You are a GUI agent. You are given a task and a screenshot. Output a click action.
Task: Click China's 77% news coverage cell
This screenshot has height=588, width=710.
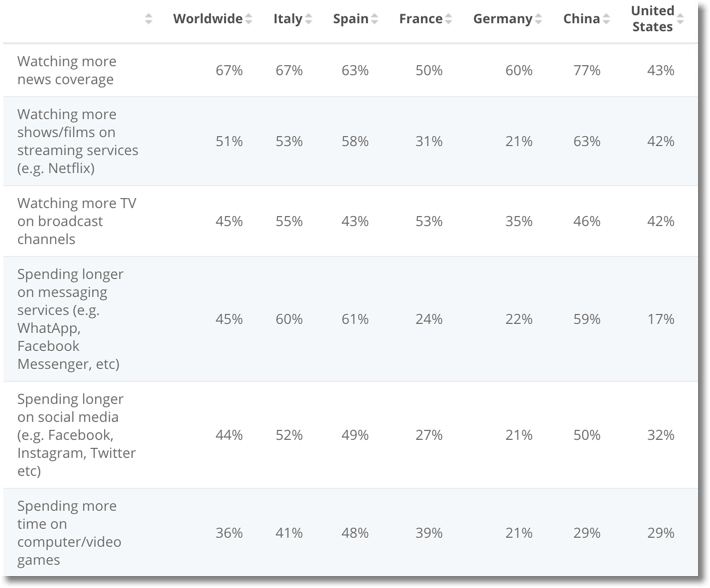pyautogui.click(x=587, y=71)
